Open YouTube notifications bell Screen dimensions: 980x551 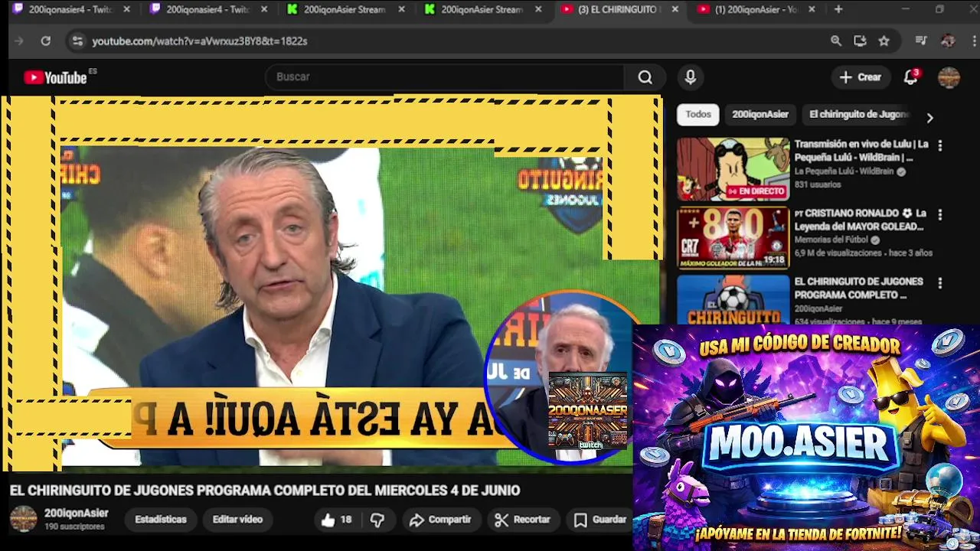coord(910,77)
